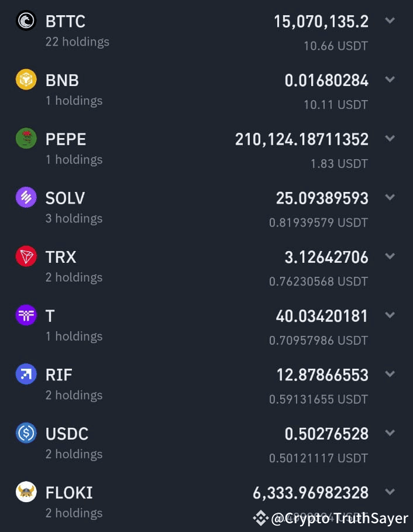Click the BTTC coin logo icon

click(25, 21)
